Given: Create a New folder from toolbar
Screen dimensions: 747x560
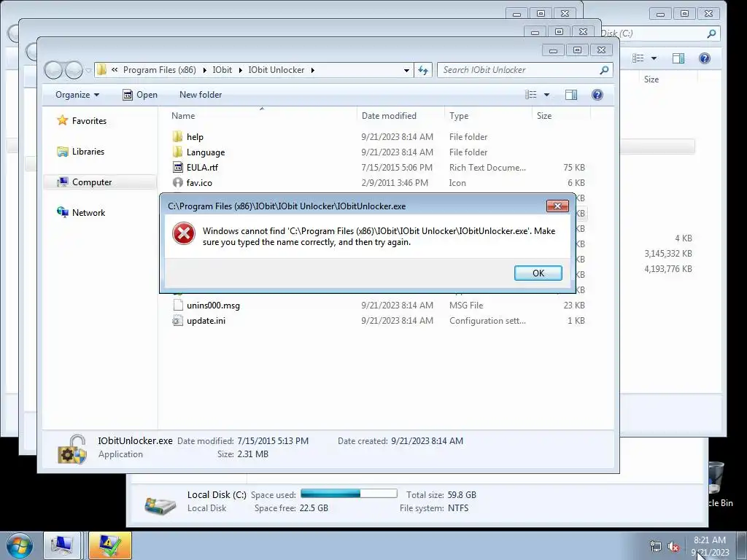Looking at the screenshot, I should [201, 95].
